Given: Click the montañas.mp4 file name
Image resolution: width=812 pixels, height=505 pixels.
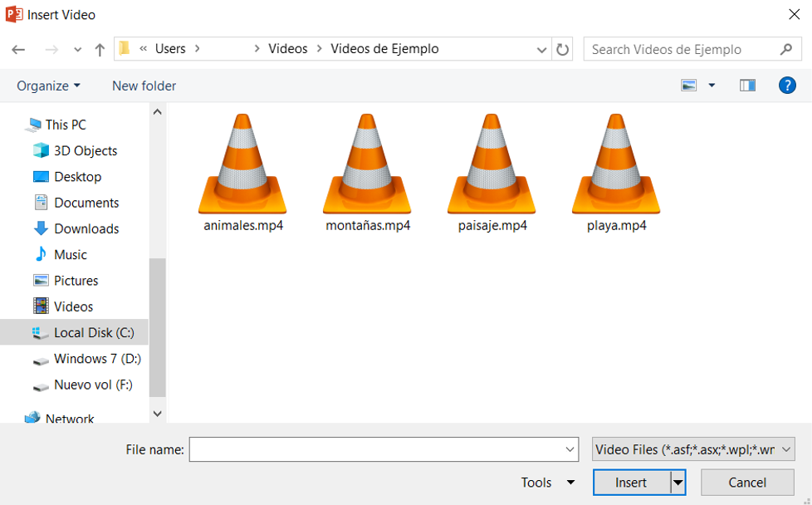Looking at the screenshot, I should coord(368,226).
